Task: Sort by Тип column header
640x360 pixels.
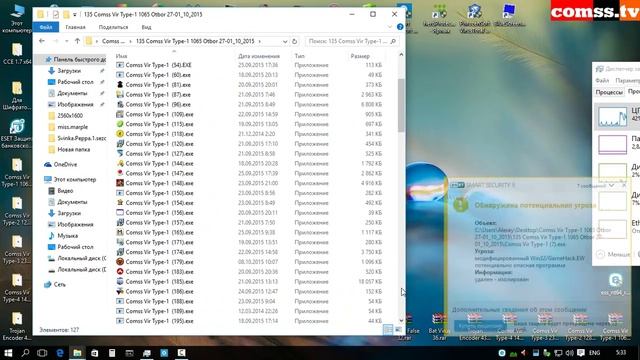Action: 300,56
